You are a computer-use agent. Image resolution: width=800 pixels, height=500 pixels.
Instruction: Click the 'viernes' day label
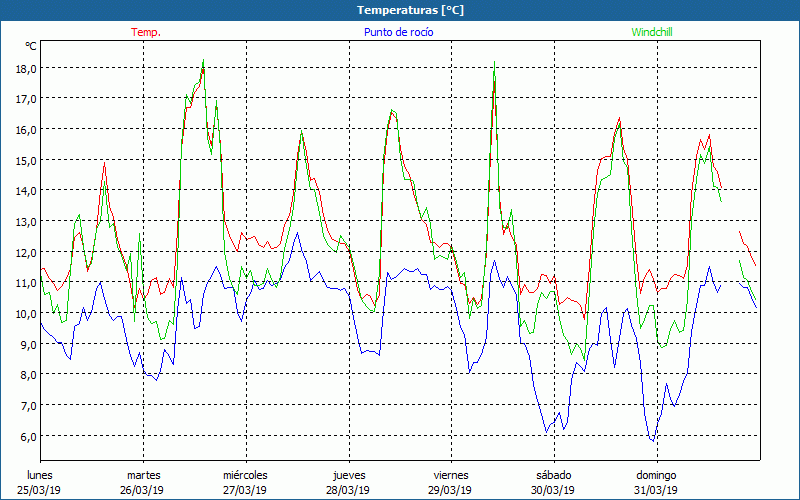point(451,475)
